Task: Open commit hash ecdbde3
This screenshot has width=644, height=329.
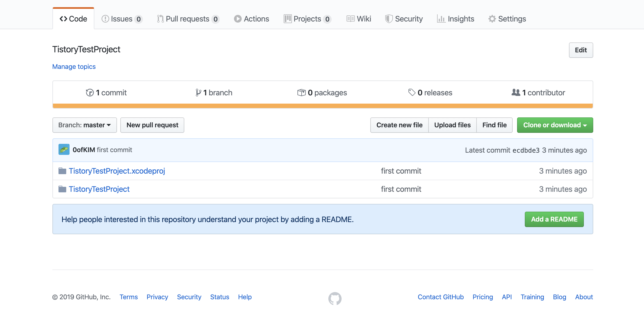Action: [526, 150]
